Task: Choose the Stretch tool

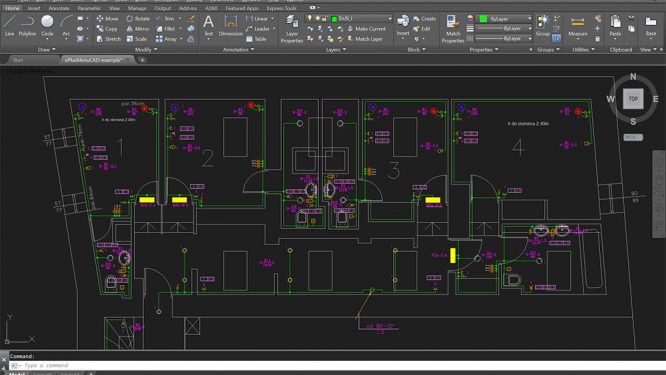Action: (x=109, y=39)
